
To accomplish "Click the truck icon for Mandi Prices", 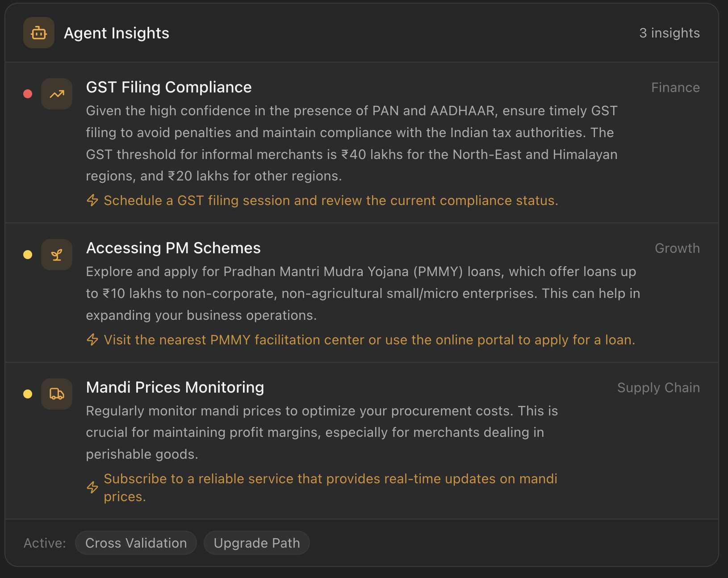I will click(57, 394).
